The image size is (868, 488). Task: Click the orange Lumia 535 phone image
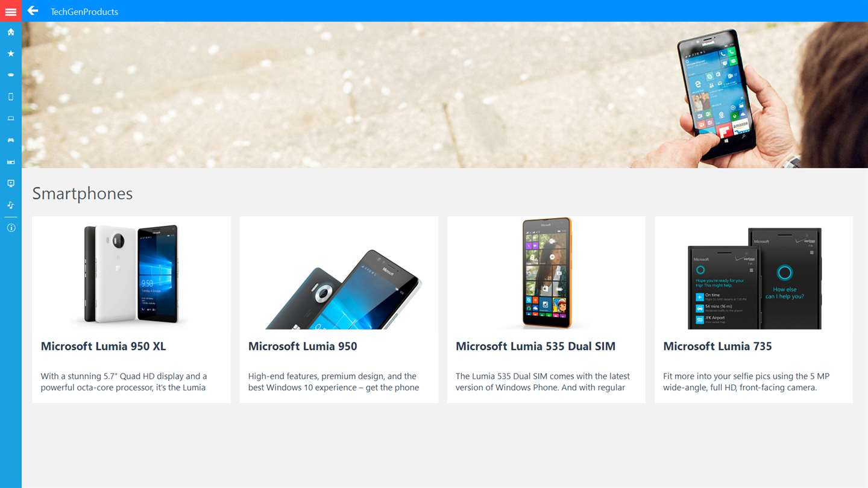pos(547,273)
